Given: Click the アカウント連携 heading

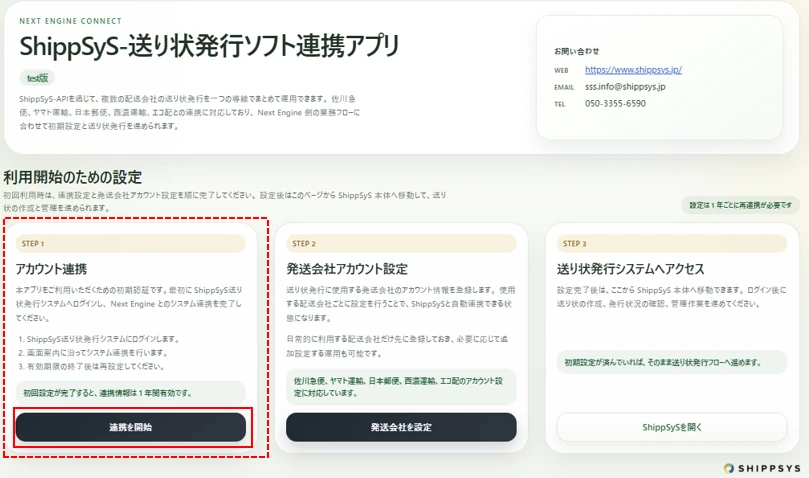Looking at the screenshot, I should click(51, 269).
